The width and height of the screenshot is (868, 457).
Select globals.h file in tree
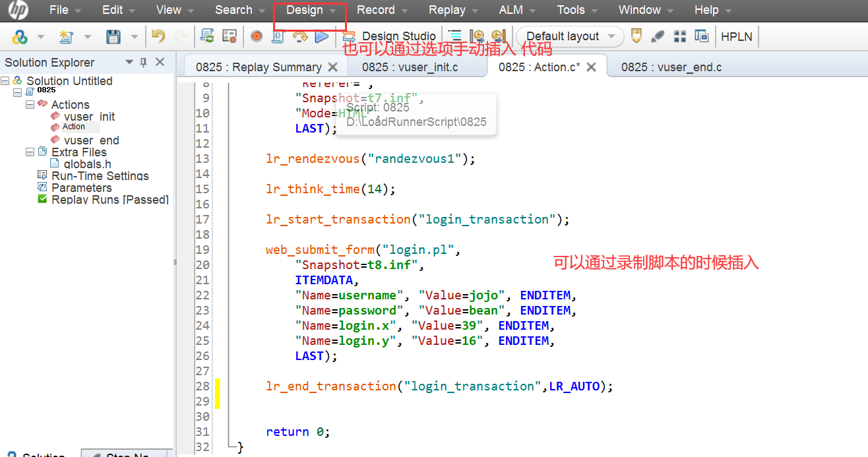87,164
